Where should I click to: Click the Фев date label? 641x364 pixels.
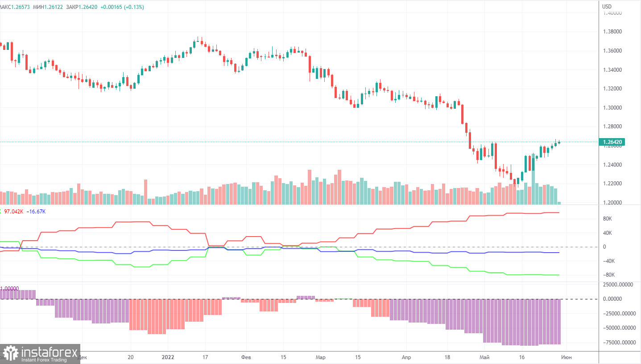click(246, 357)
